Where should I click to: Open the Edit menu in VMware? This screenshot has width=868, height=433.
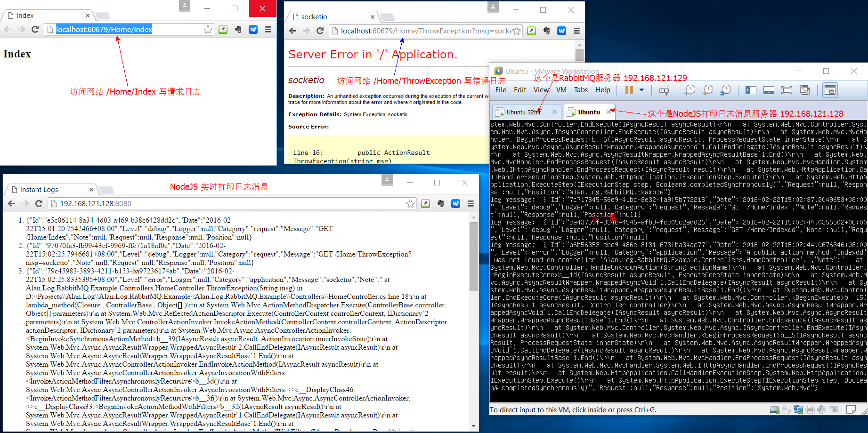[x=520, y=90]
